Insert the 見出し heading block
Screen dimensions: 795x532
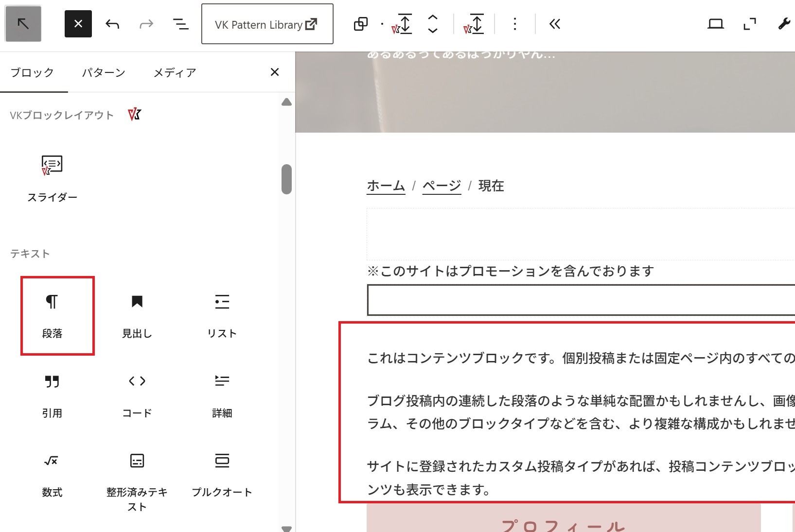137,316
